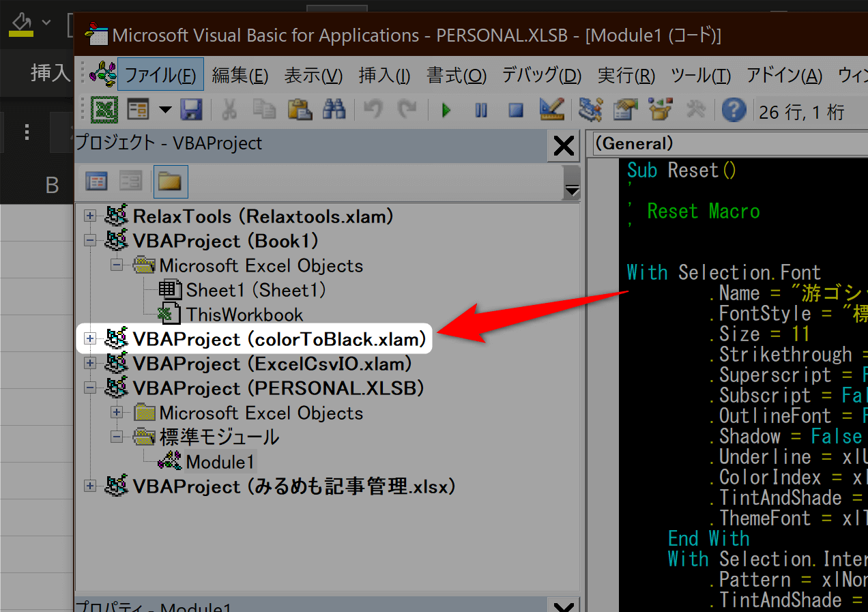Click the Paste clipboard icon
Viewport: 868px width, 612px height.
point(299,109)
